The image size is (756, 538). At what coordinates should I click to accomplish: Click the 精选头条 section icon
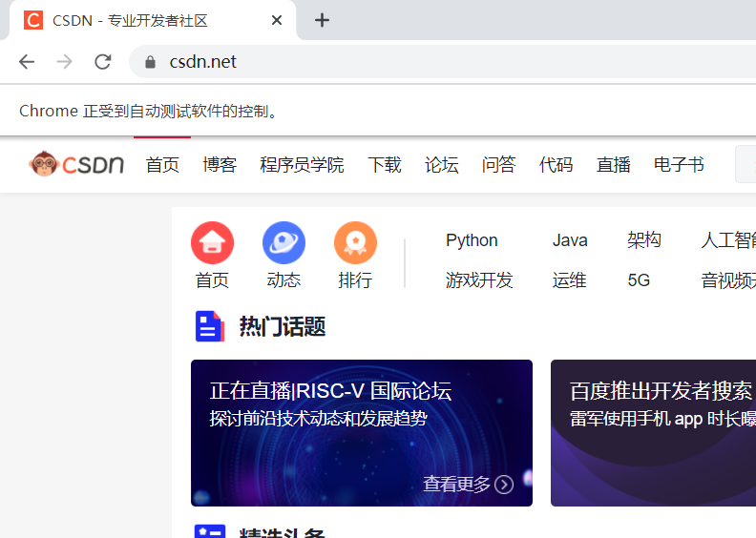210,531
